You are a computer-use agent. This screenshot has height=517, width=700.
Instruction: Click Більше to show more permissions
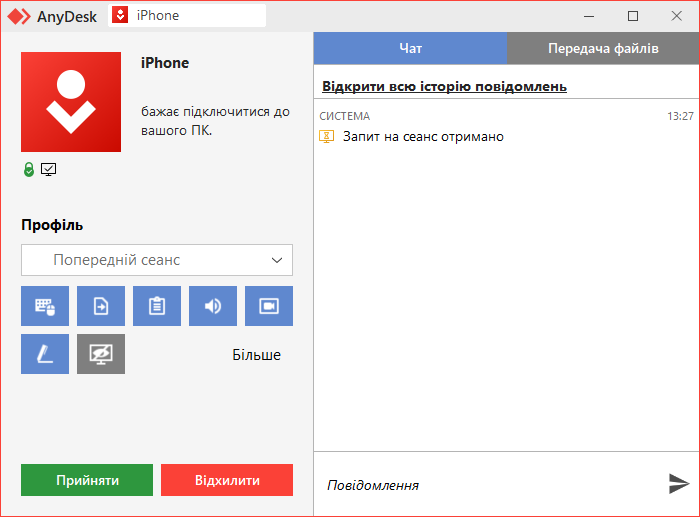coord(256,355)
